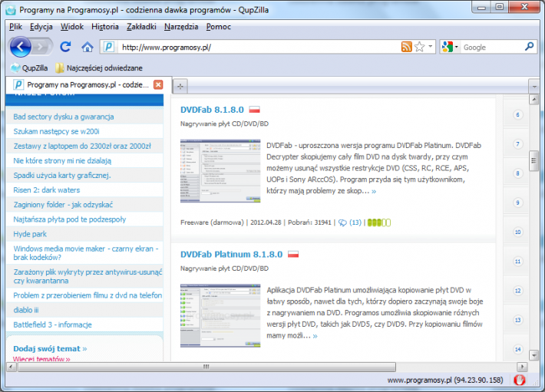Click the DVDFab Platinum screenshot thumbnail

coord(220,315)
